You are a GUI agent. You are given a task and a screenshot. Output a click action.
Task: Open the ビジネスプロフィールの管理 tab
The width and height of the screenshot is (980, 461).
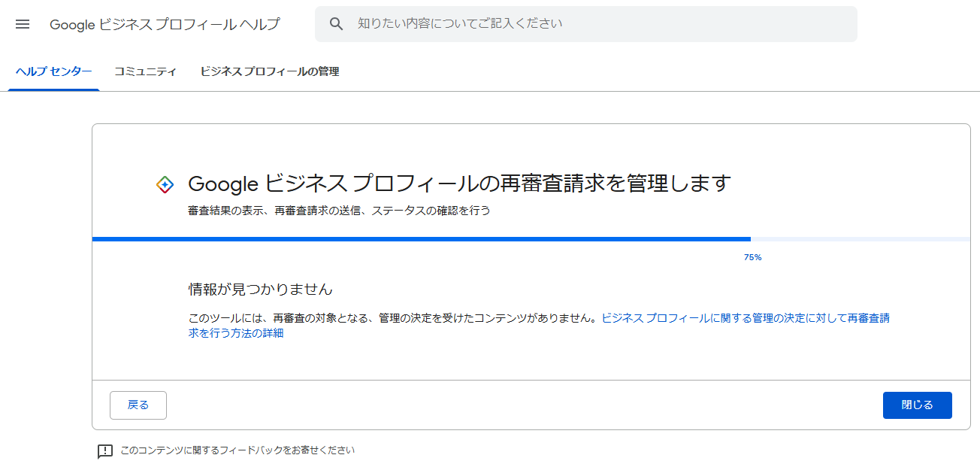pos(269,71)
